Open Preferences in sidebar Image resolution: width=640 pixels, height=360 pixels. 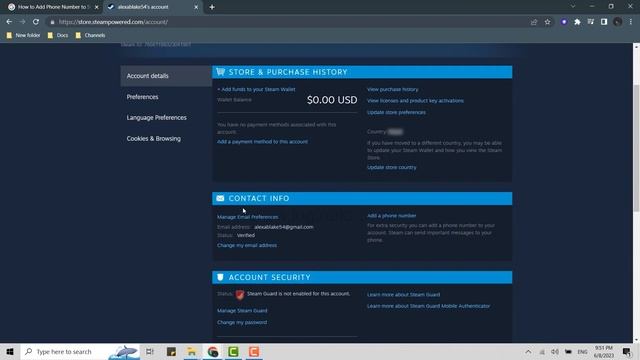[x=142, y=97]
